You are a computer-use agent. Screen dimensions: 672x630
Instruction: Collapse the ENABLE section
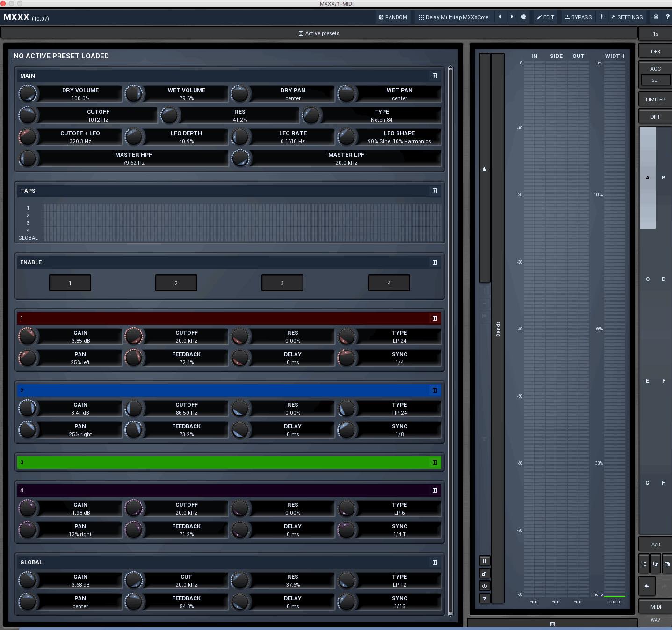(x=435, y=262)
